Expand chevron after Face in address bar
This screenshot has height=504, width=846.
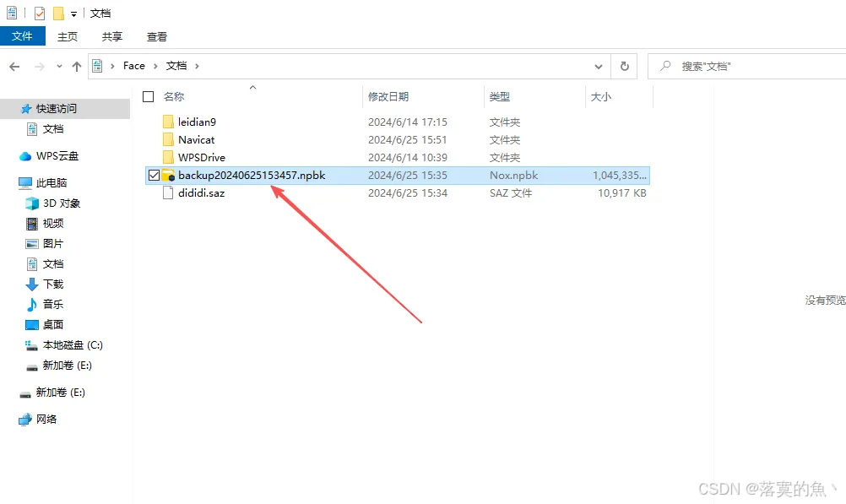(x=155, y=66)
